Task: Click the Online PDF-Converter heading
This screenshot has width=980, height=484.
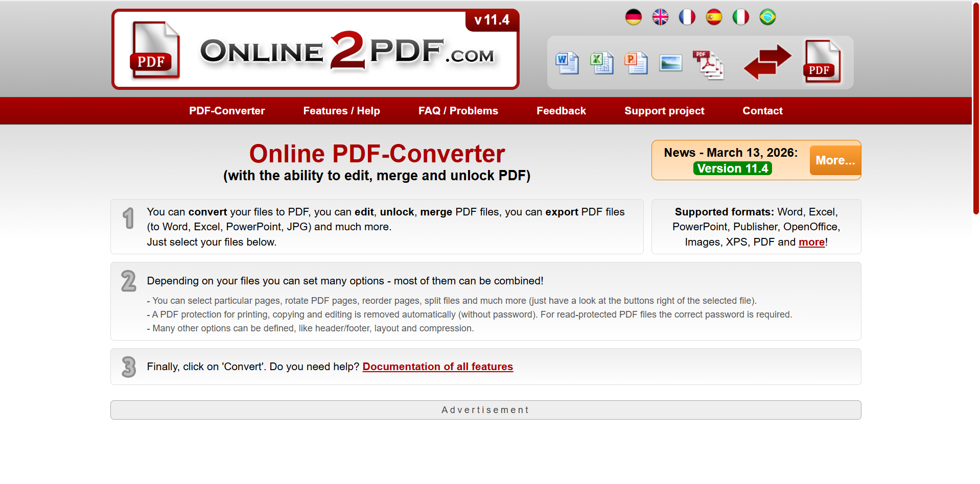Action: [377, 154]
